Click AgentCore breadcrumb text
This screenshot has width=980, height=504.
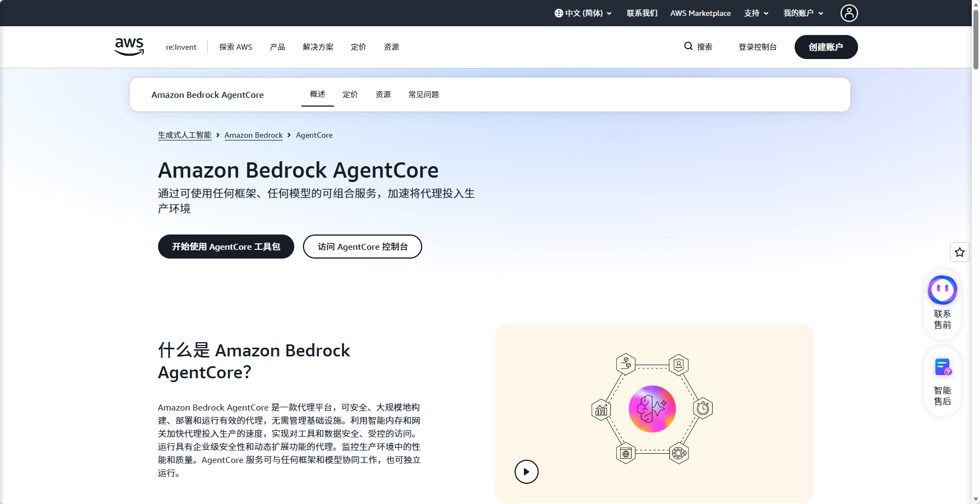pos(314,135)
